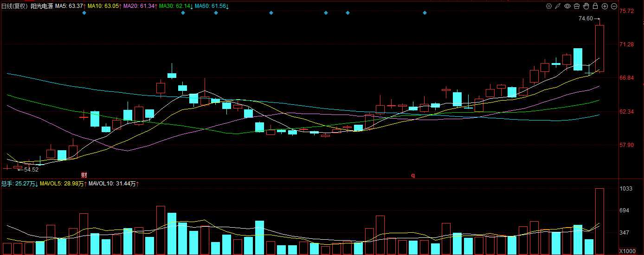Activate the hand pan tool
Image resolution: width=644 pixels, height=255 pixels.
pyautogui.click(x=586, y=6)
